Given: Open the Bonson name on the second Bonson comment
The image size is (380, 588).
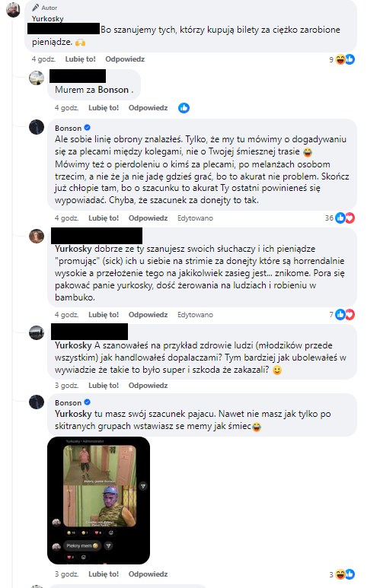Looking at the screenshot, I should pos(68,402).
